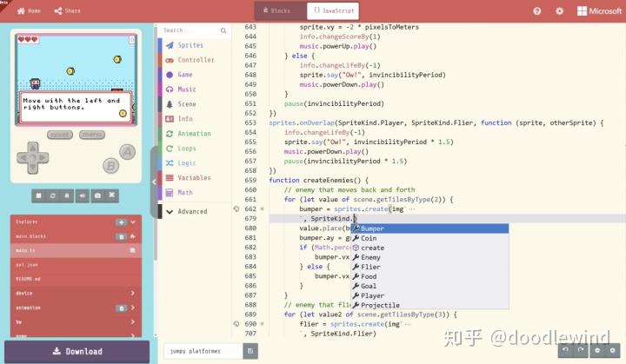Click the simulator menu button
This screenshot has width=626, height=364.
pos(92,135)
